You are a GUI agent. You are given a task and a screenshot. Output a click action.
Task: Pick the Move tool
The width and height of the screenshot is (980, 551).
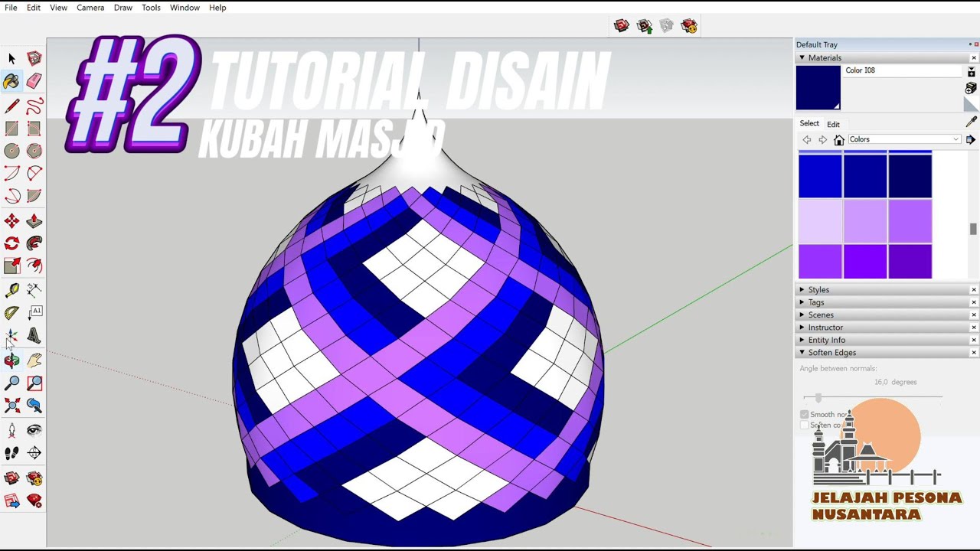pos(11,221)
